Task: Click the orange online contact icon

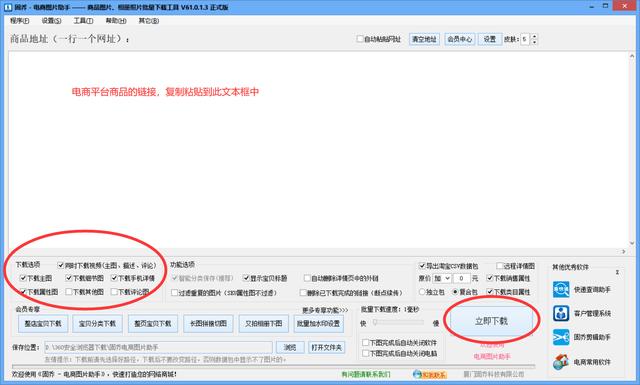Action: click(429, 374)
